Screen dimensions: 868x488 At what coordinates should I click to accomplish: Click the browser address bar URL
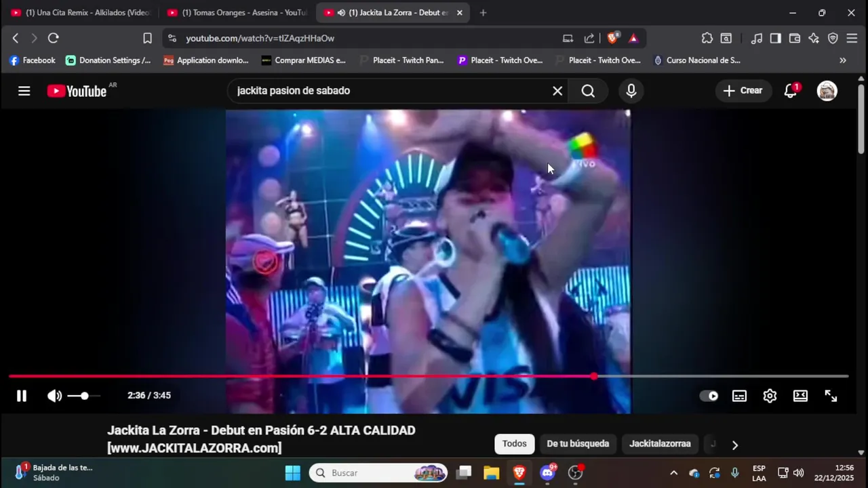click(260, 39)
